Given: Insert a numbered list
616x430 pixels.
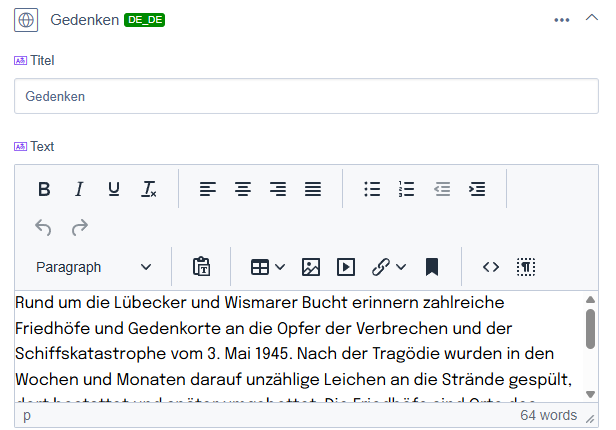Looking at the screenshot, I should coord(406,189).
